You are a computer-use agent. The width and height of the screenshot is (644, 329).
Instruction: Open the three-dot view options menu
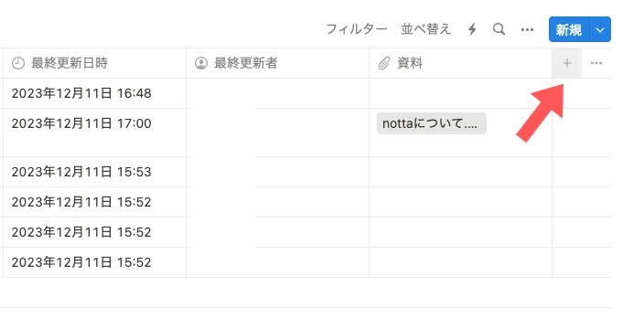click(x=527, y=29)
